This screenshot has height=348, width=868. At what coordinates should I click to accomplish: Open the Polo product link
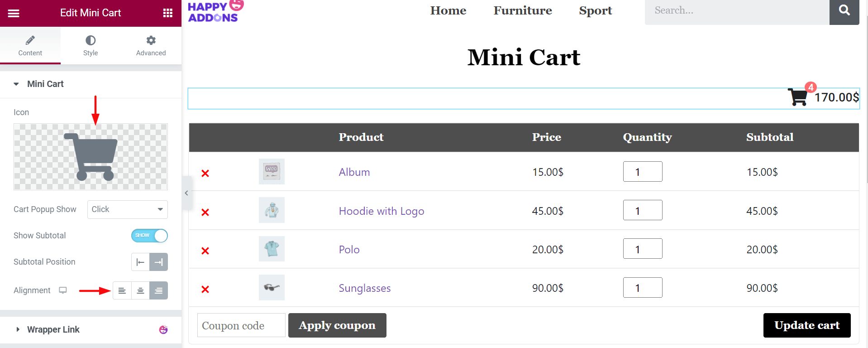(349, 250)
